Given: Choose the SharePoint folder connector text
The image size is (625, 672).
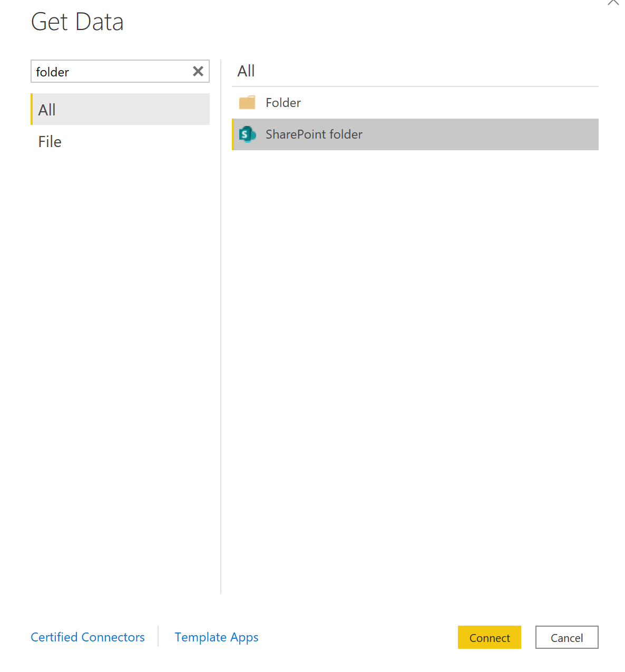Looking at the screenshot, I should pos(314,134).
